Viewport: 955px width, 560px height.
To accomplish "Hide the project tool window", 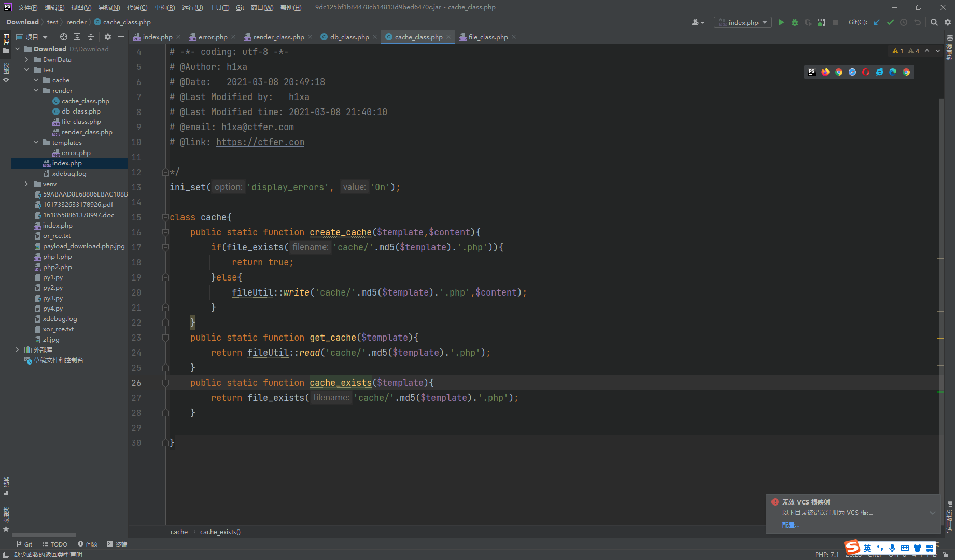I will pyautogui.click(x=121, y=37).
